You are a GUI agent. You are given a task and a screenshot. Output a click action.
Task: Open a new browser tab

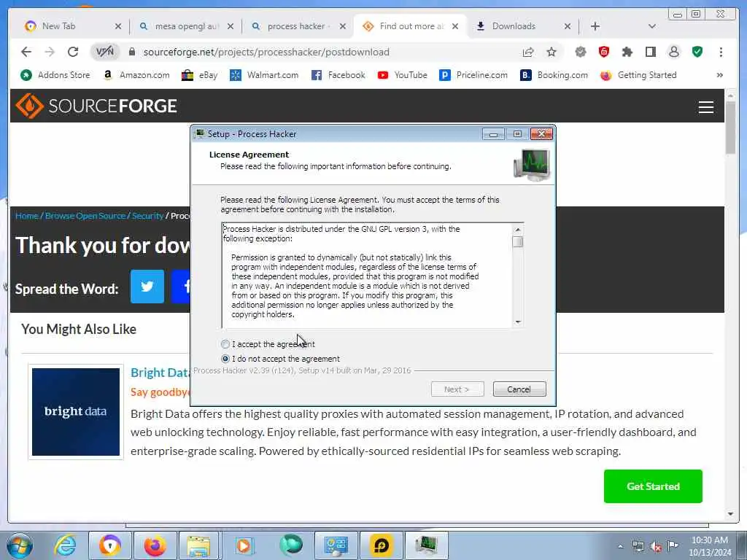595,26
